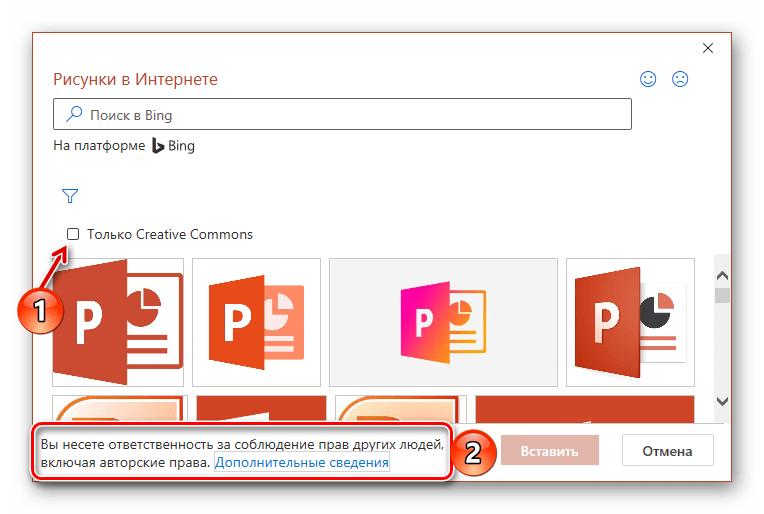Viewport: 764px width, 514px height.
Task: Click the magnifier search icon
Action: point(74,114)
